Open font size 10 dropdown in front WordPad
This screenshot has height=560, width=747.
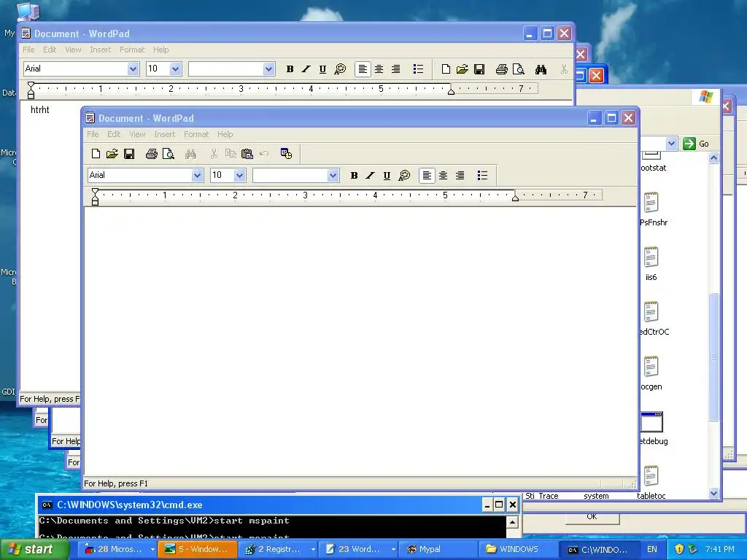click(x=239, y=175)
